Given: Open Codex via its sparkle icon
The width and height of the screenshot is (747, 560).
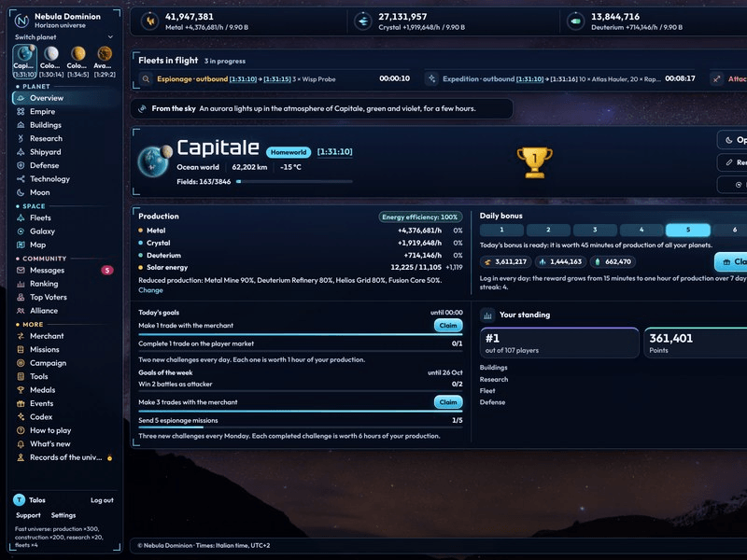Looking at the screenshot, I should (21, 416).
